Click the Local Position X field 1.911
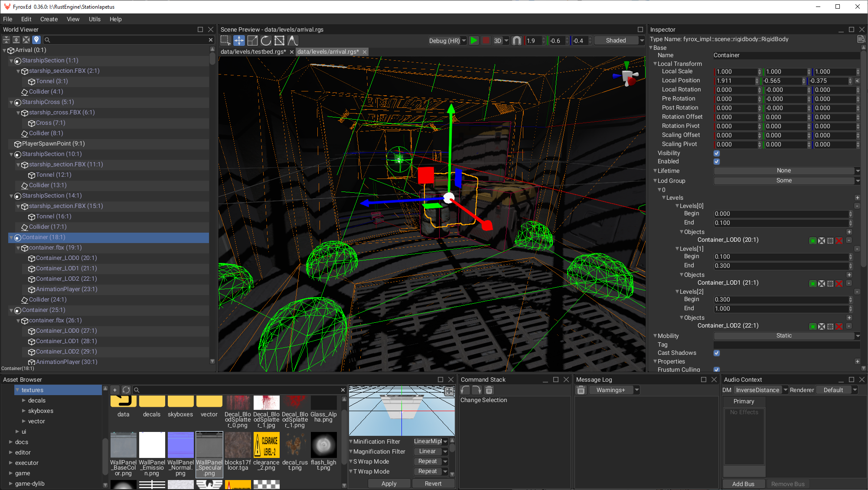The height and width of the screenshot is (490, 868). [735, 81]
